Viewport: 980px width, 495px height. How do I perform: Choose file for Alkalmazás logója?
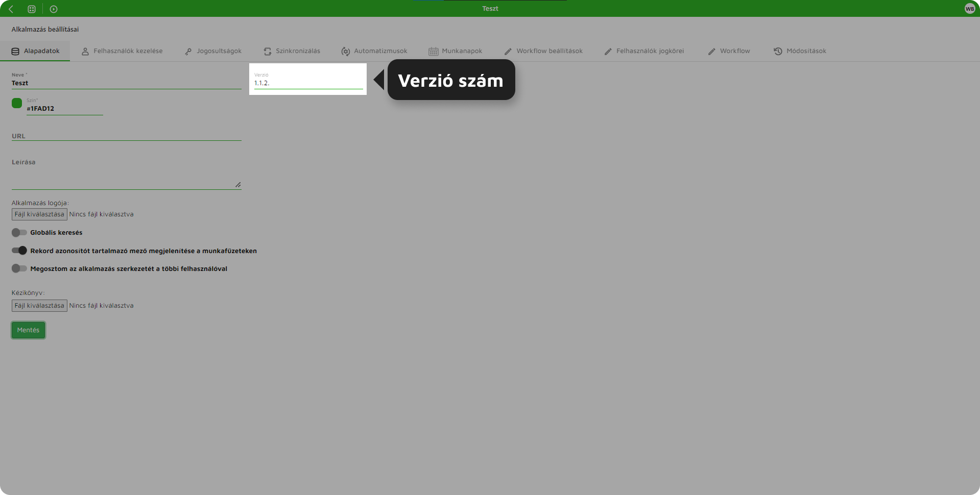(x=39, y=214)
